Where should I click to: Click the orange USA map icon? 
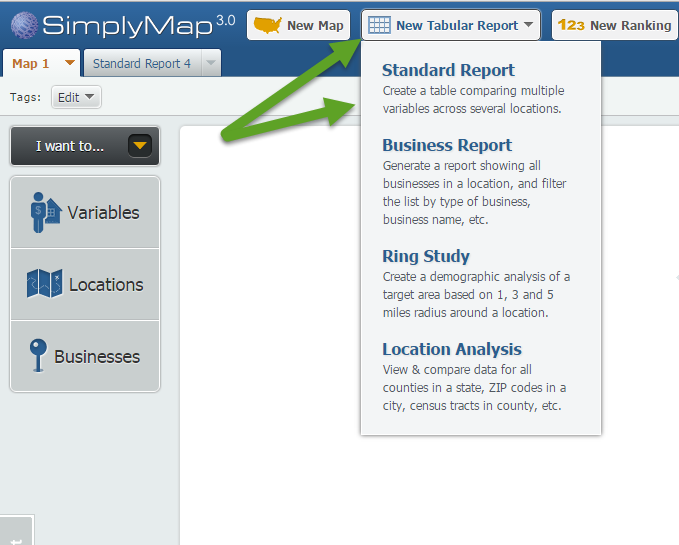(267, 25)
